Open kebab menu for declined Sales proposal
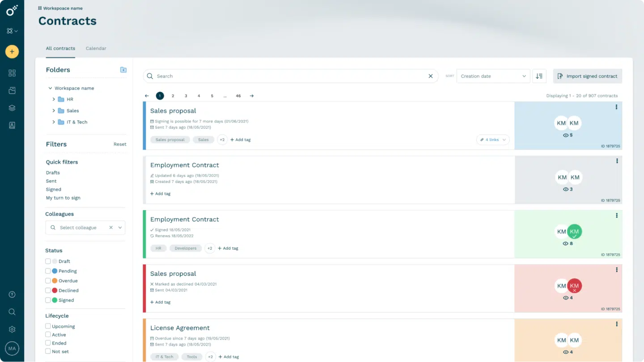644x362 pixels. (617, 269)
